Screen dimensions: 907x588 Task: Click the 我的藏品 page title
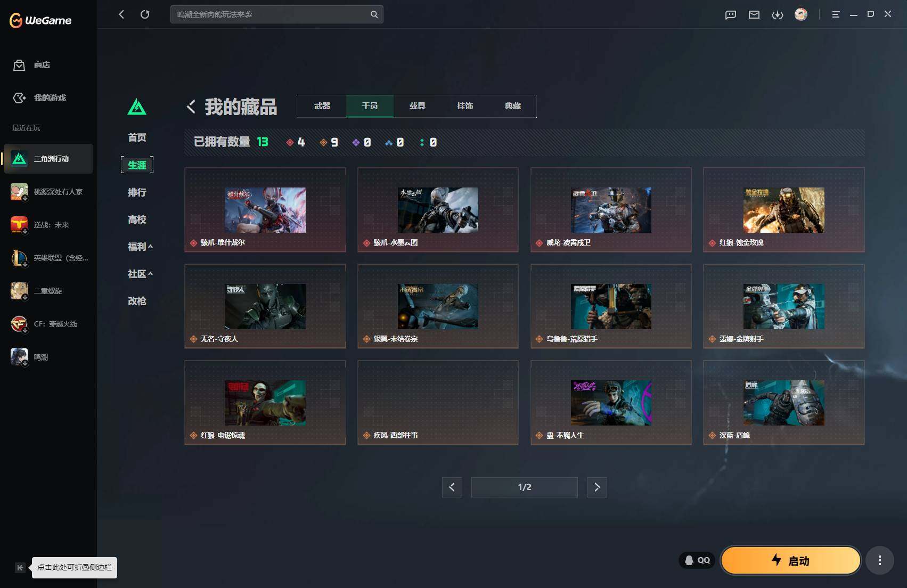click(x=241, y=107)
